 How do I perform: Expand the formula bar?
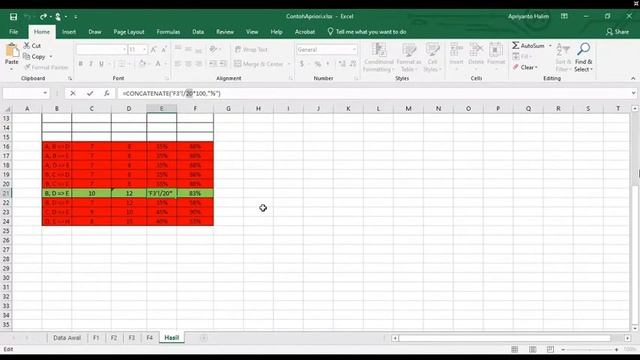pos(633,93)
